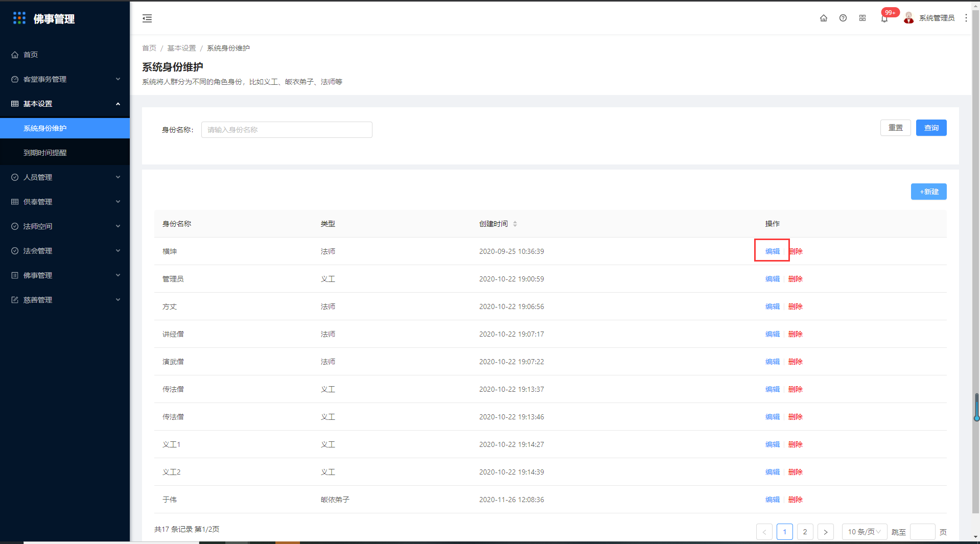Collapse the 基本设置 sidebar menu
980x544 pixels.
pos(65,104)
